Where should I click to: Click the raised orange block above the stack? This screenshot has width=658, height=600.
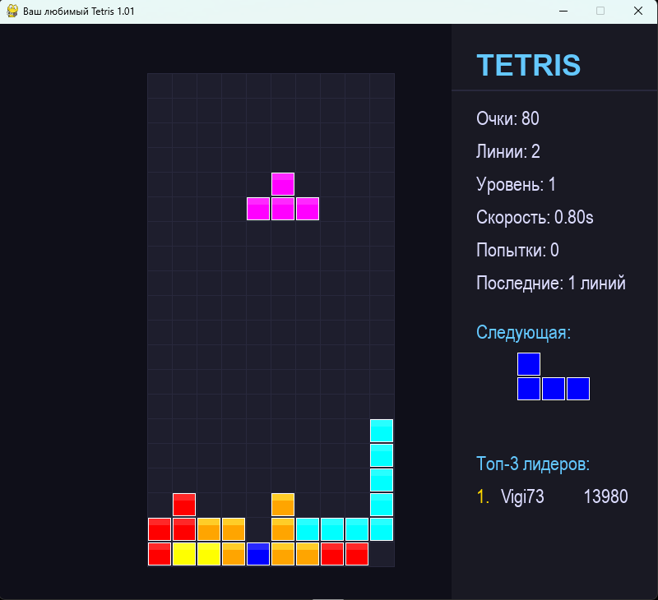283,504
